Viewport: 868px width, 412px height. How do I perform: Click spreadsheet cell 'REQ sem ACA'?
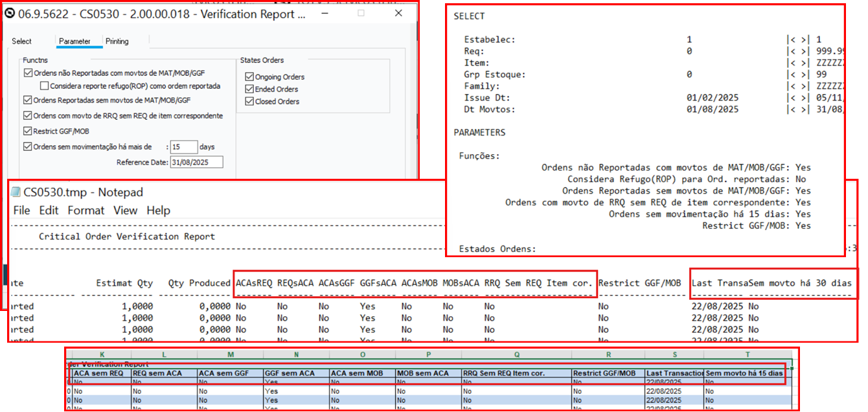[x=165, y=374]
